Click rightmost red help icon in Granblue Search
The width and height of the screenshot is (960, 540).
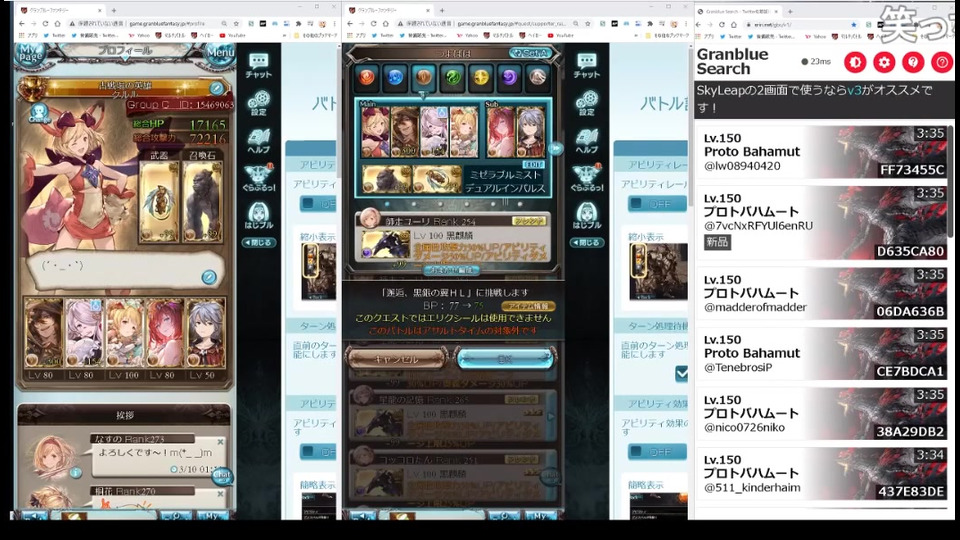[942, 62]
